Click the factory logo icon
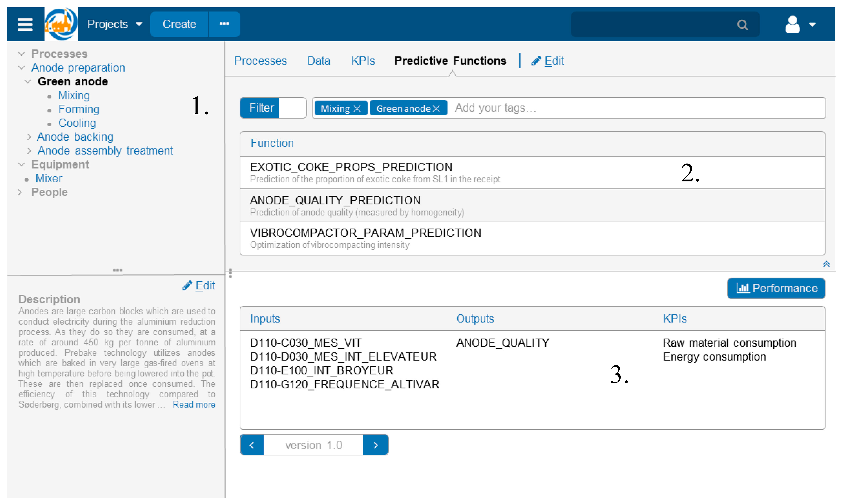The width and height of the screenshot is (843, 504). (61, 24)
